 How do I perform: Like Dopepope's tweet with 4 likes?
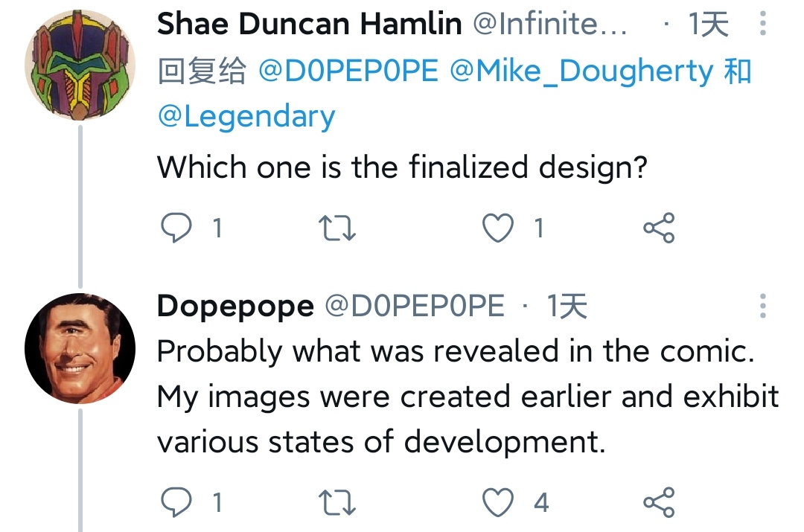(x=498, y=501)
